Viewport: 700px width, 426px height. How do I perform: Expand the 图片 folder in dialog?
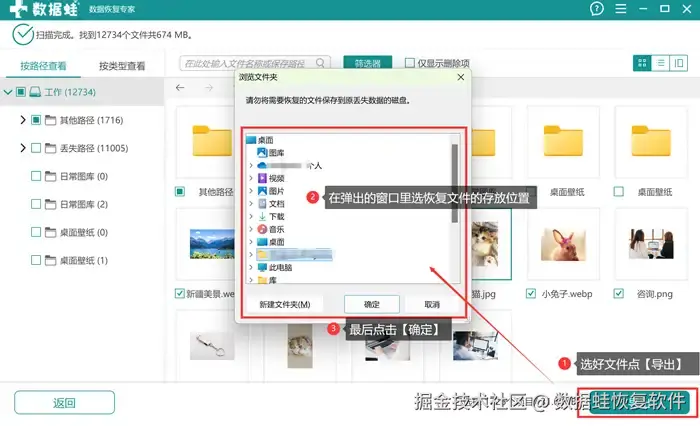point(251,191)
